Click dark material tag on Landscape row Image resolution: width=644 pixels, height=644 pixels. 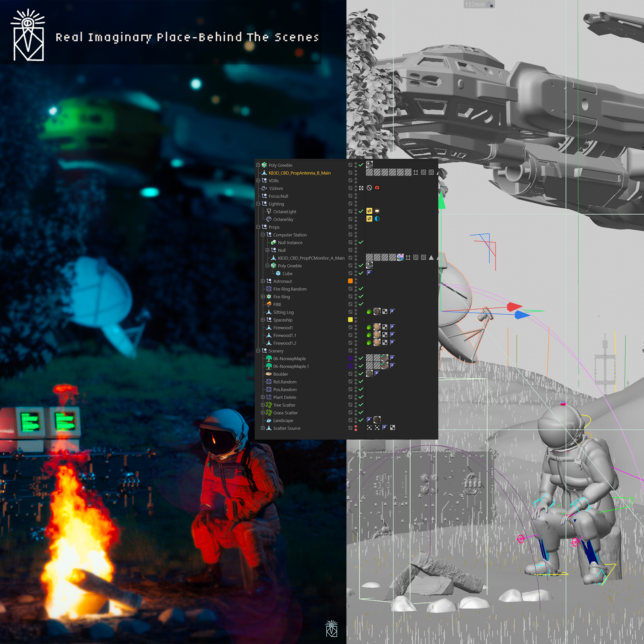[377, 420]
